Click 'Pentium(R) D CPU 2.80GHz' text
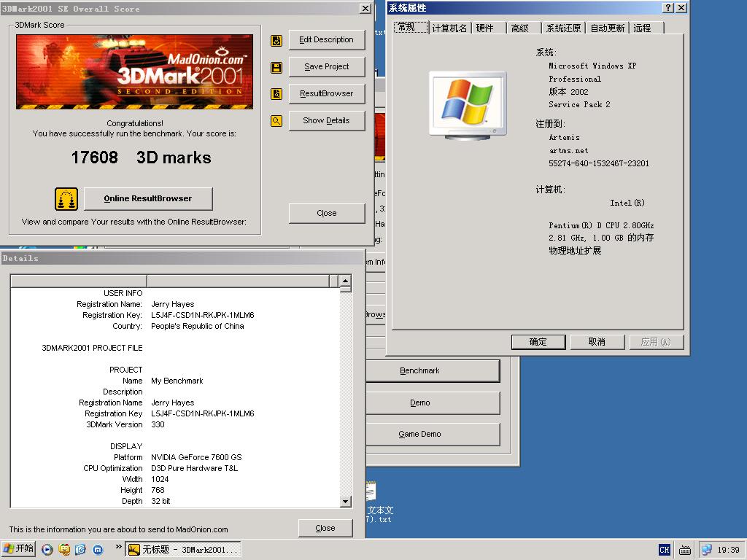 pos(601,226)
